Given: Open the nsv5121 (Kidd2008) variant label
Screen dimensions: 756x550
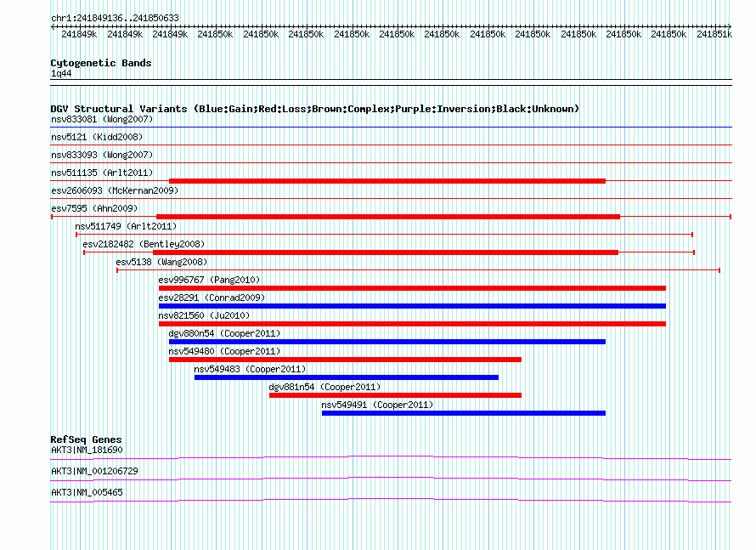Looking at the screenshot, I should (x=97, y=137).
